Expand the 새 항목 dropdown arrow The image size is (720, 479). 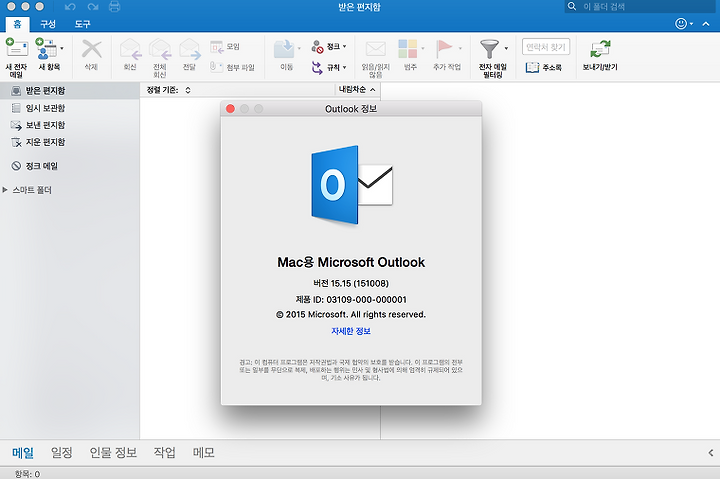(x=62, y=48)
